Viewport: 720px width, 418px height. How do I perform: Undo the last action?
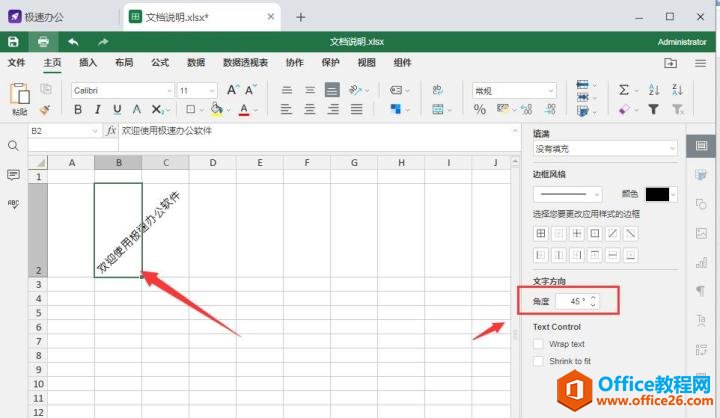(73, 42)
